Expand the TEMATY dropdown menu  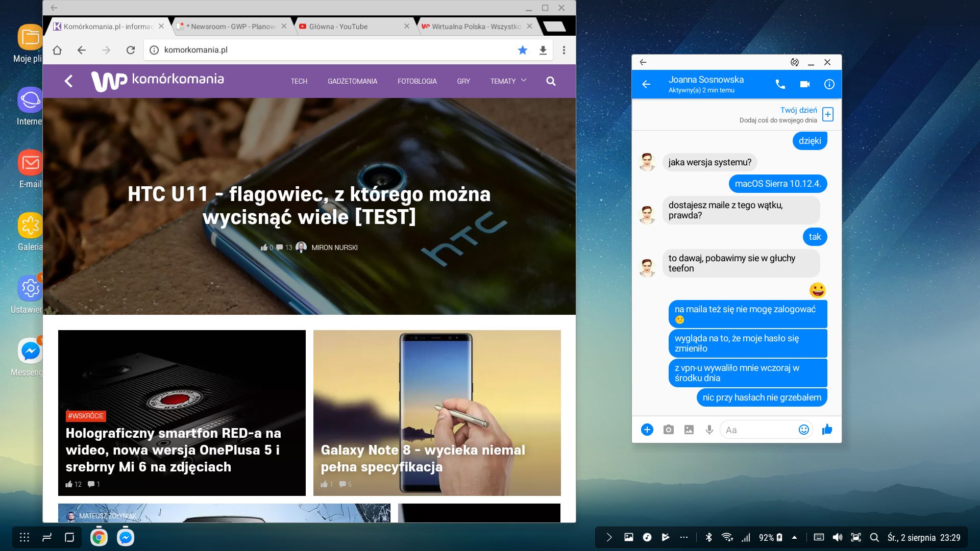coord(508,81)
